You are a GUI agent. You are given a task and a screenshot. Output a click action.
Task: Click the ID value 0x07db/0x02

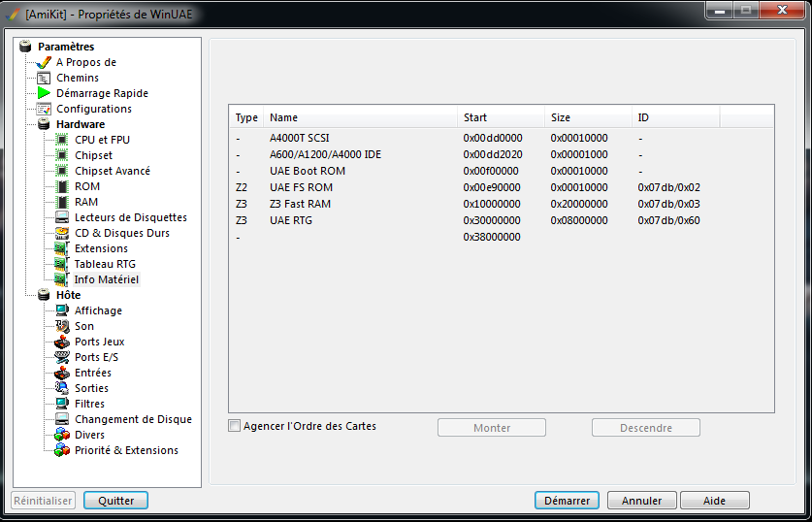668,188
